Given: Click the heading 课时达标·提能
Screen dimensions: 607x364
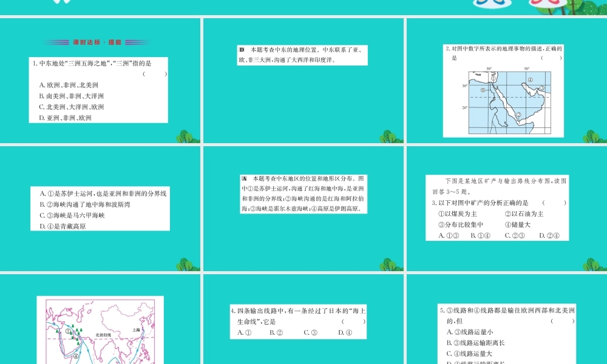Looking at the screenshot, I should pyautogui.click(x=97, y=42).
